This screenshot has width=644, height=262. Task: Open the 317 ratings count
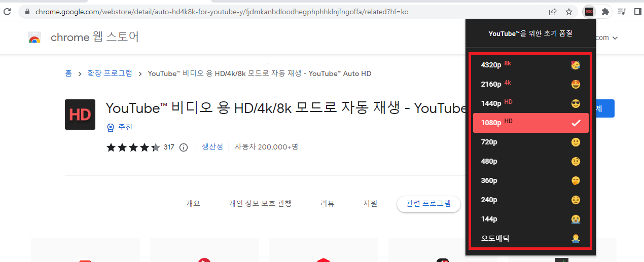coord(169,147)
